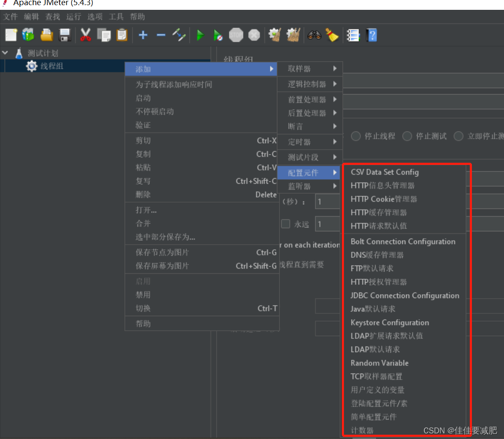The width and height of the screenshot is (504, 439).
Task: Select the 停止线程 radio button
Action: [356, 136]
